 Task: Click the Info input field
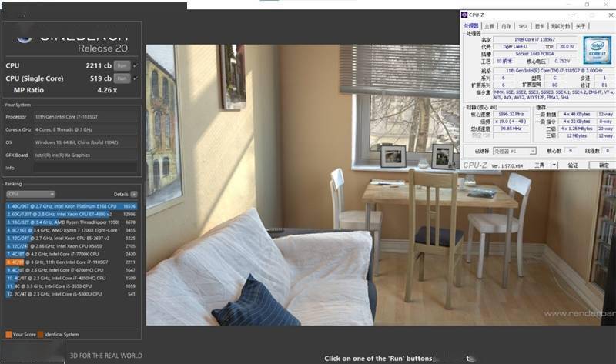click(x=85, y=168)
